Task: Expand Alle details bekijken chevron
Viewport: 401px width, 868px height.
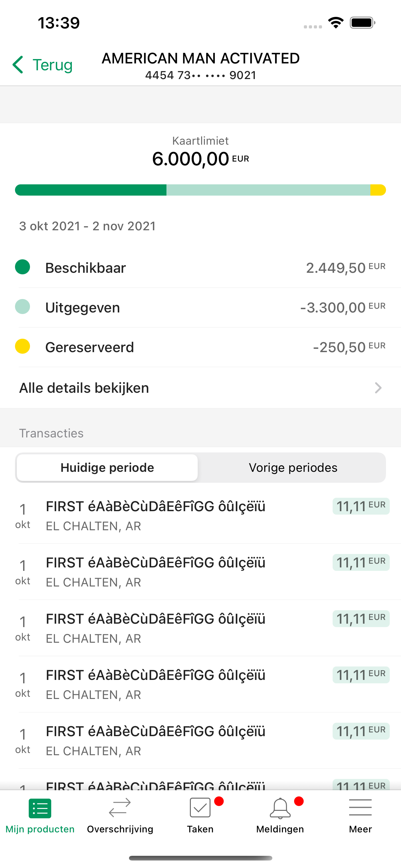Action: tap(378, 388)
